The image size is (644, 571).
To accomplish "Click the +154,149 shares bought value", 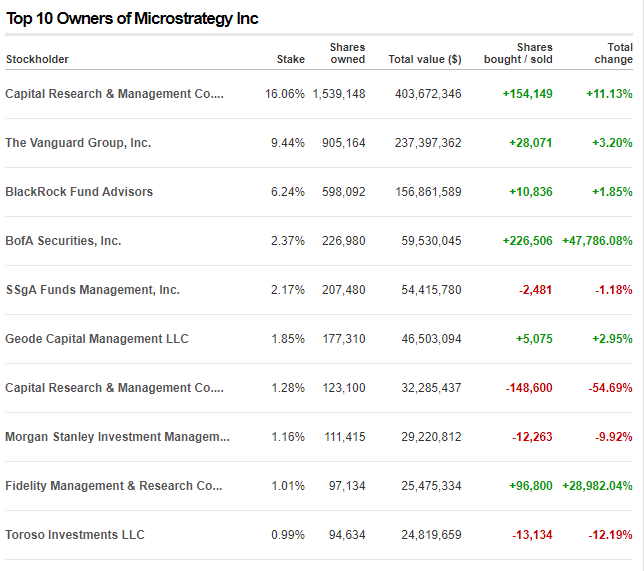I will pyautogui.click(x=528, y=94).
